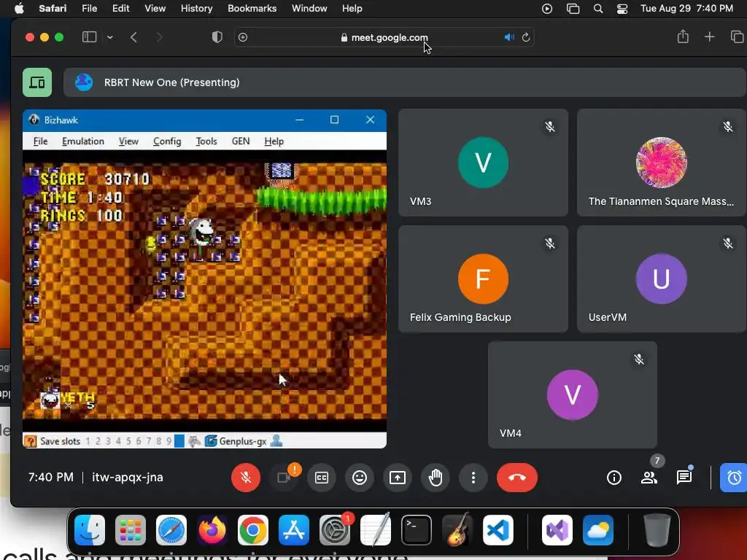747x560 pixels.
Task: Click the Genplus-gx core label
Action: (242, 441)
